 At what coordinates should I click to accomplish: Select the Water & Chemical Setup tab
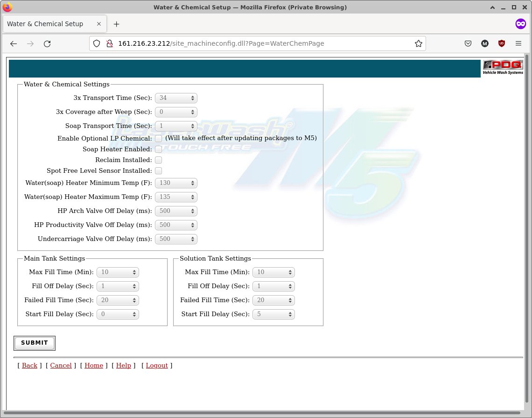pos(55,24)
